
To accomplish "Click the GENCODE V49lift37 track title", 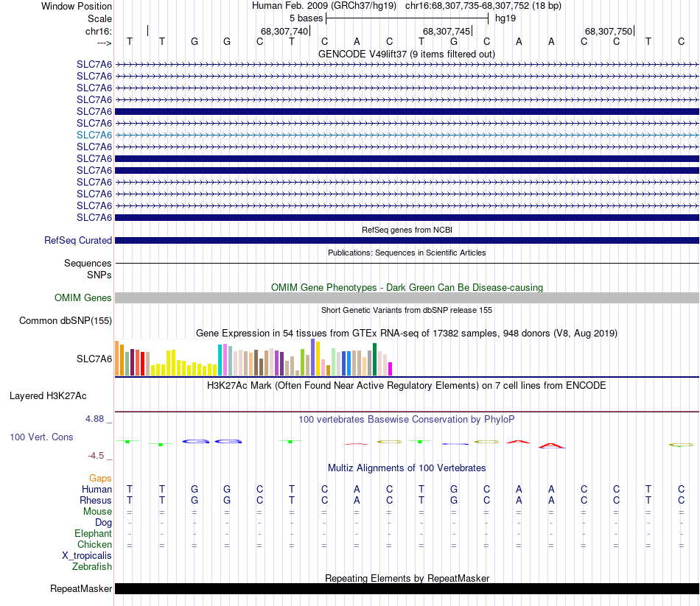I will pos(406,54).
